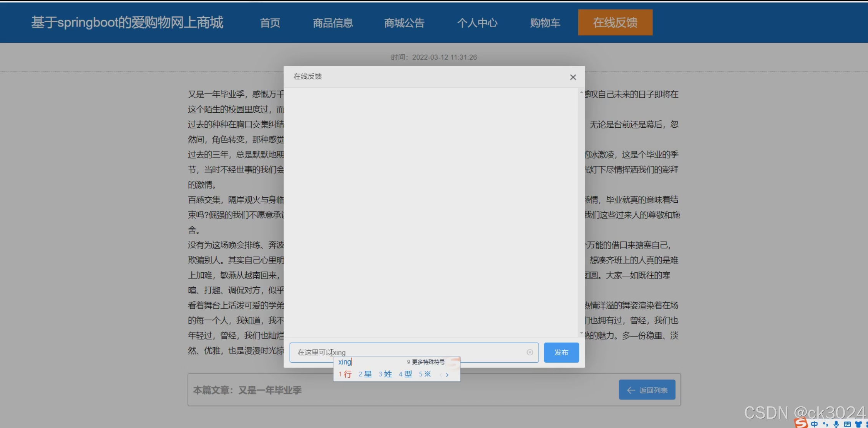Click the Sogou input method S logo

click(801, 423)
